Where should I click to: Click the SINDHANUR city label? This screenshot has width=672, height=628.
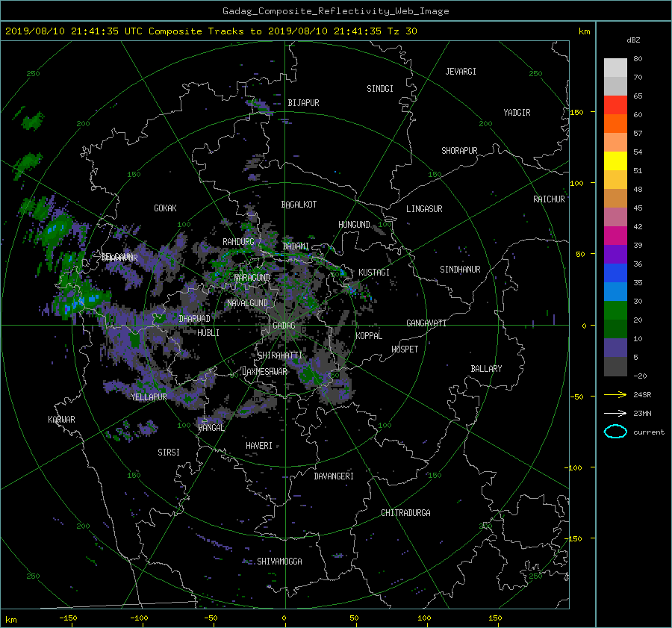(460, 270)
